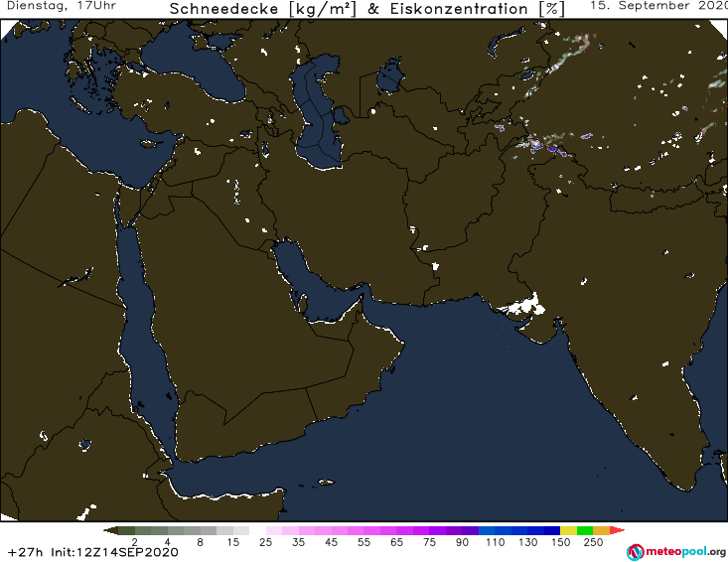The height and width of the screenshot is (562, 728).
Task: Pick the yellow legend swatch above 150
Action: [568, 530]
